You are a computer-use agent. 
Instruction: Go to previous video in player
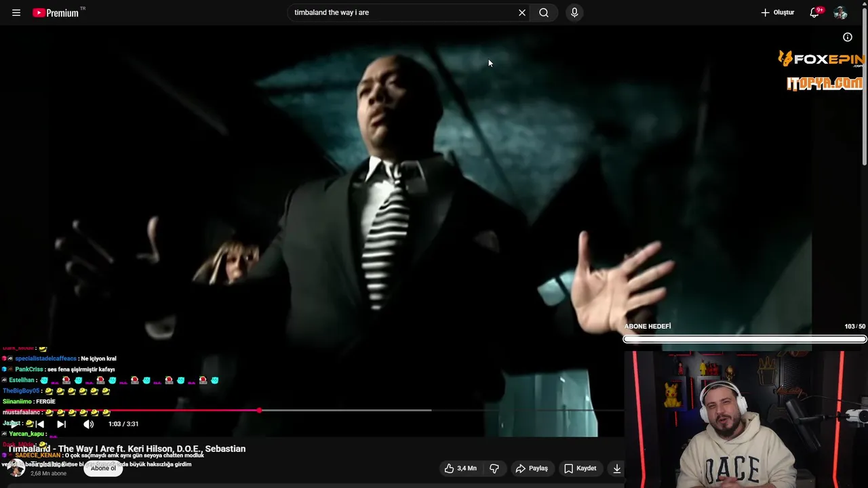(x=39, y=424)
